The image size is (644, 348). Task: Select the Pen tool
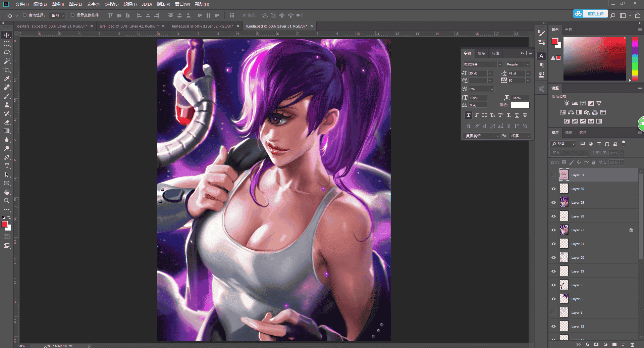[7, 157]
